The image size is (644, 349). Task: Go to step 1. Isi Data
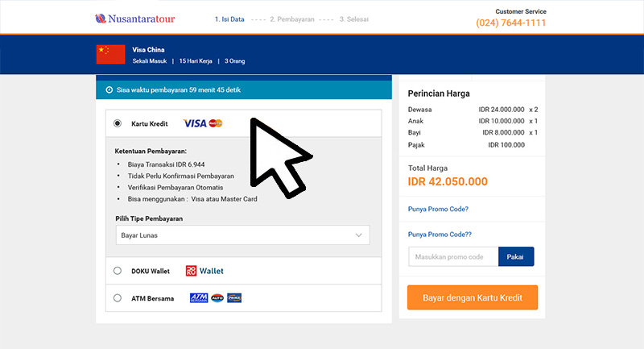click(229, 19)
